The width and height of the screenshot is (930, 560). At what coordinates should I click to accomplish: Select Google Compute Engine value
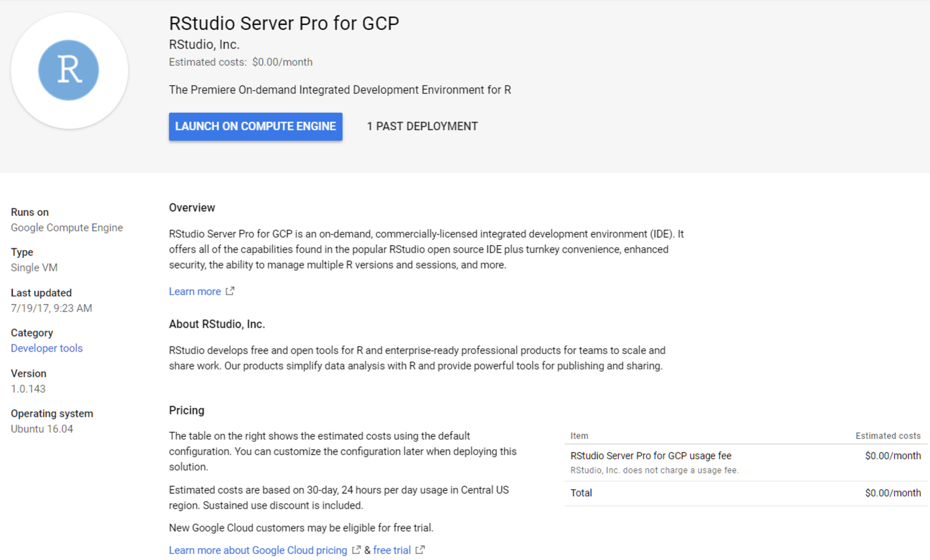(x=67, y=227)
